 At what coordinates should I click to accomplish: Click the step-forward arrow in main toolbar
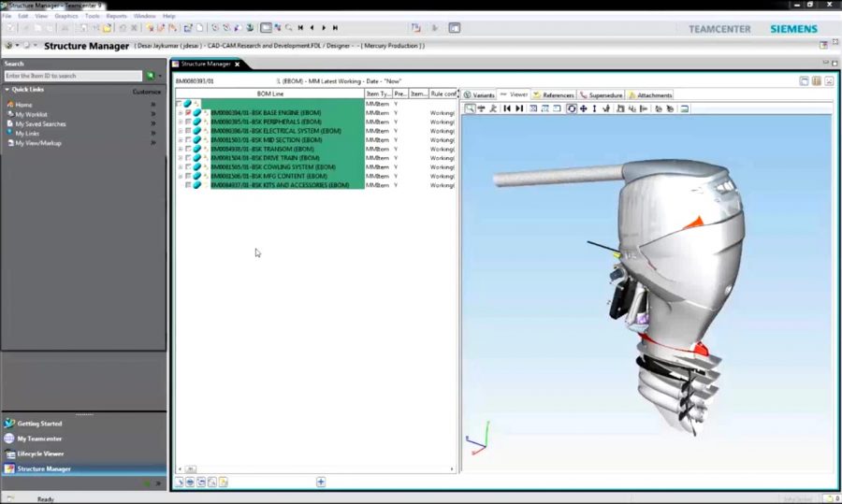(324, 28)
